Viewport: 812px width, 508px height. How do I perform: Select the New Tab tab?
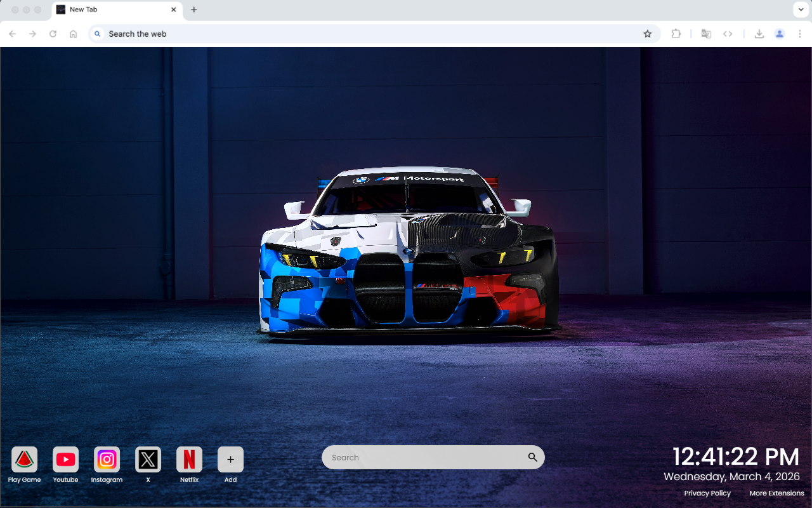tap(117, 10)
